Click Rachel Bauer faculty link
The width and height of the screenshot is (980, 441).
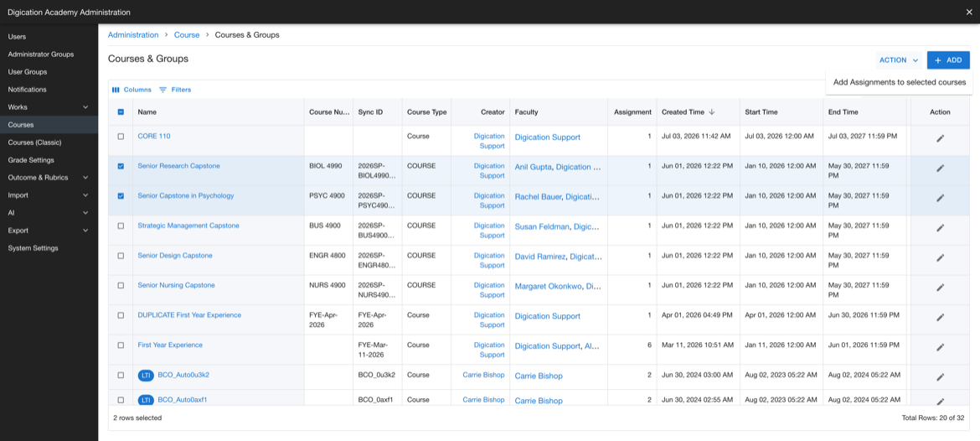pyautogui.click(x=538, y=196)
